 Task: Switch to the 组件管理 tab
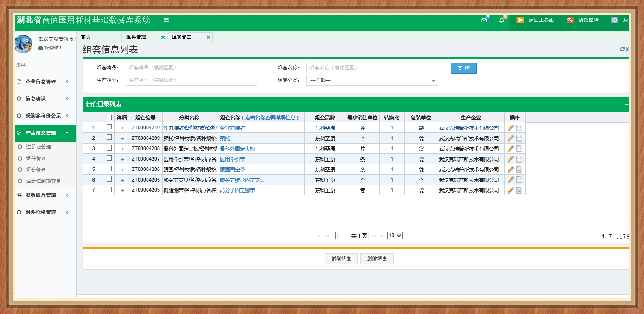point(136,37)
